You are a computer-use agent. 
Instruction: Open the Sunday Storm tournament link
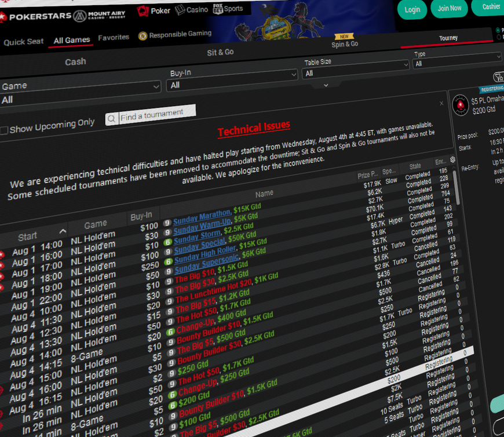click(198, 237)
